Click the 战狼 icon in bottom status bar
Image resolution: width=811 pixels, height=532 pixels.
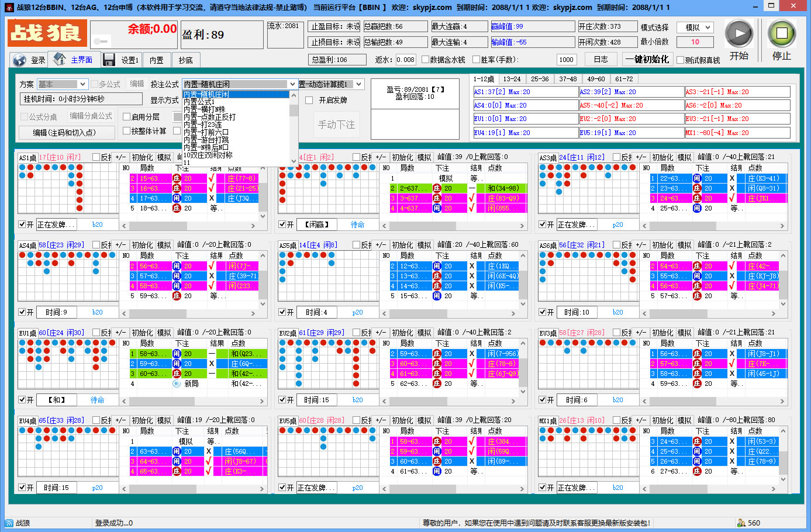9,523
